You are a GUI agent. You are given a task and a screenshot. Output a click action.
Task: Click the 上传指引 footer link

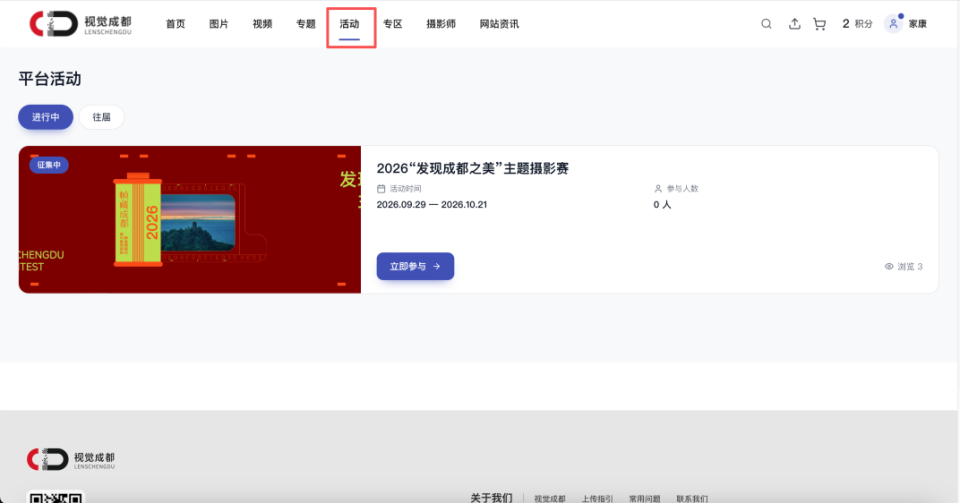(597, 498)
